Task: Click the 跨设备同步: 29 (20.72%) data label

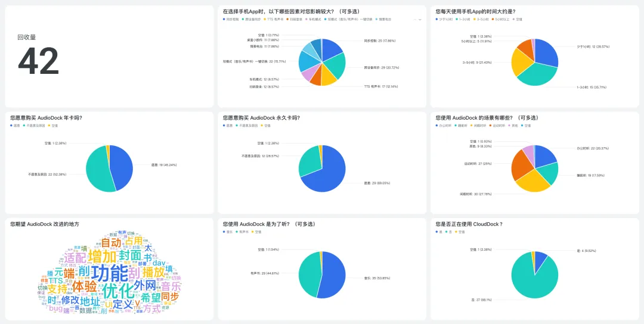Action: tap(382, 67)
